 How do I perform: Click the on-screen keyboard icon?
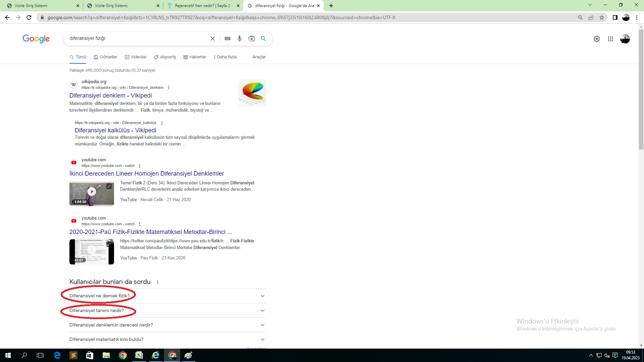(x=227, y=39)
